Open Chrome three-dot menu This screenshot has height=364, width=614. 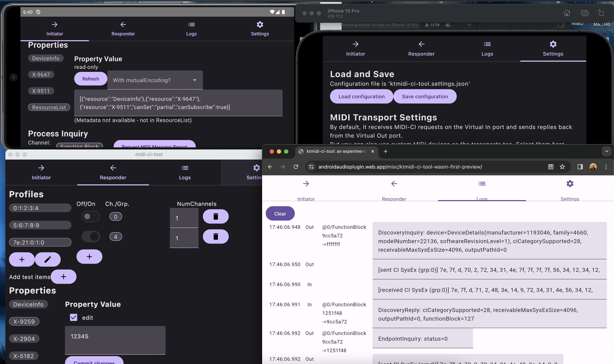(606, 167)
